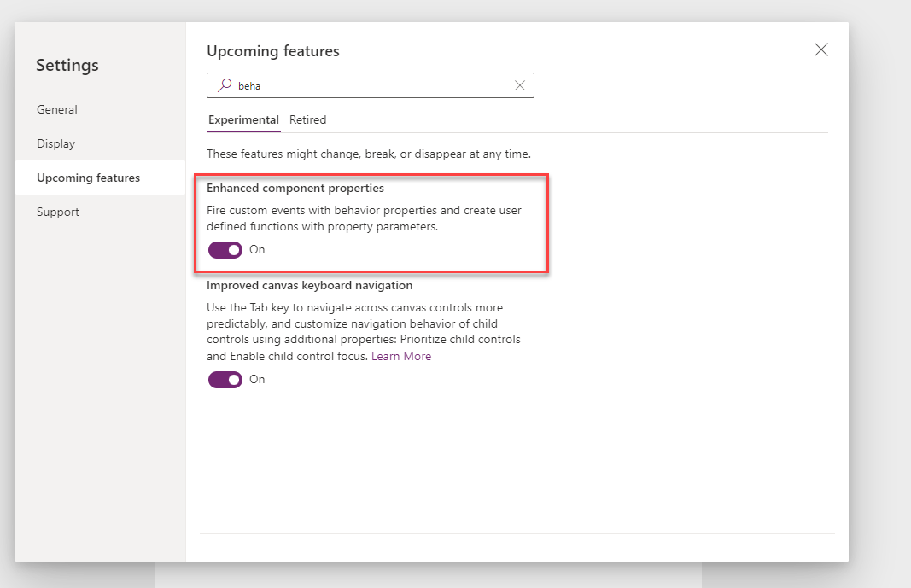The width and height of the screenshot is (911, 588).
Task: Open the Display settings section
Action: [x=56, y=143]
